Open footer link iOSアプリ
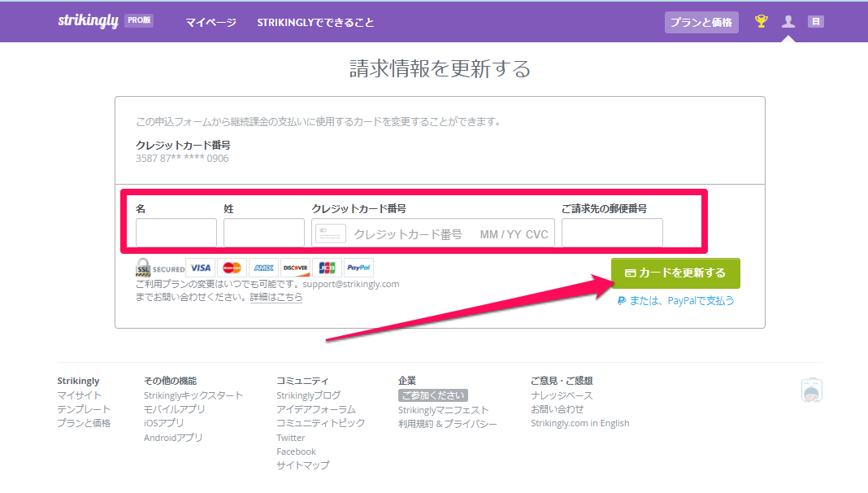 tap(164, 423)
